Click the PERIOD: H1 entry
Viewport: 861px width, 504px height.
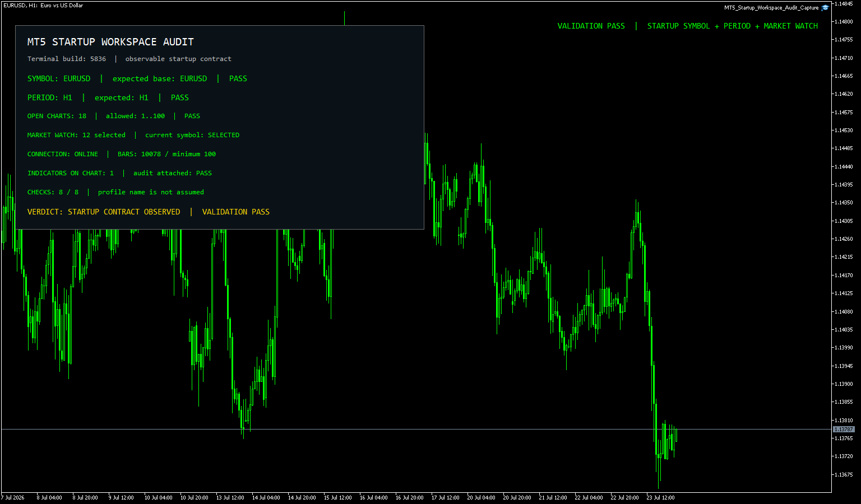(50, 98)
